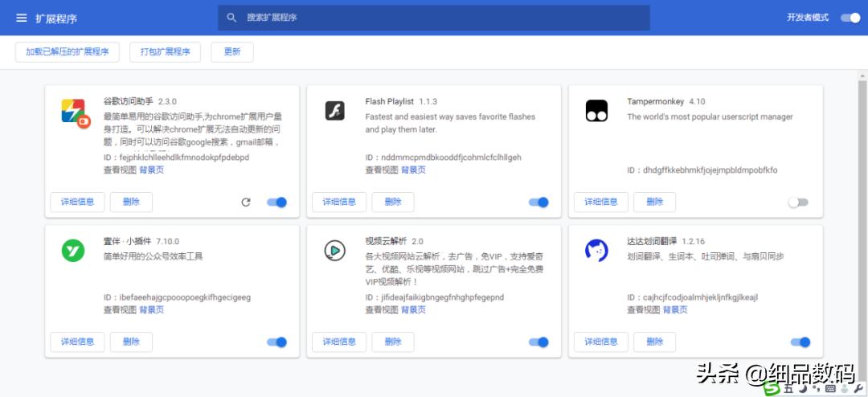Open 背景页 link for 壹伴·小插件

pos(152,310)
